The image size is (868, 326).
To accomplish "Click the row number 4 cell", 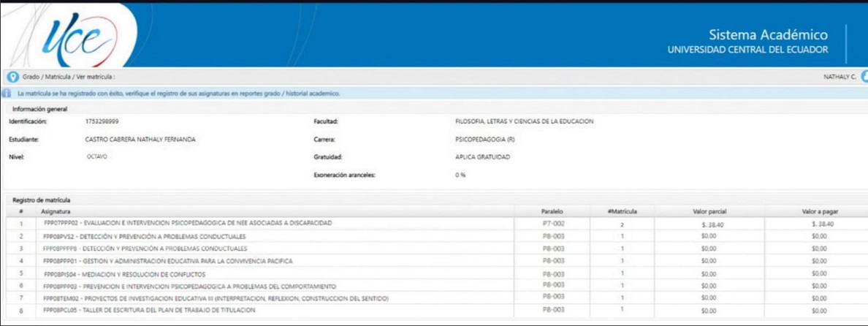I will 21,261.
